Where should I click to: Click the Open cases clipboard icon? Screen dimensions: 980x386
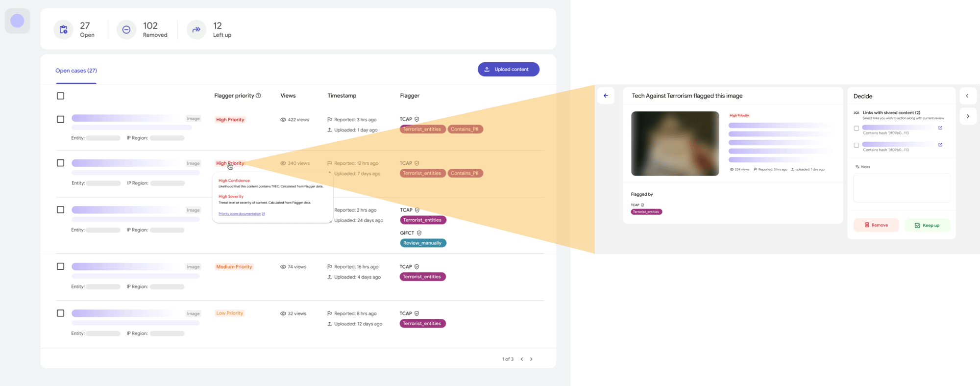[x=63, y=30]
